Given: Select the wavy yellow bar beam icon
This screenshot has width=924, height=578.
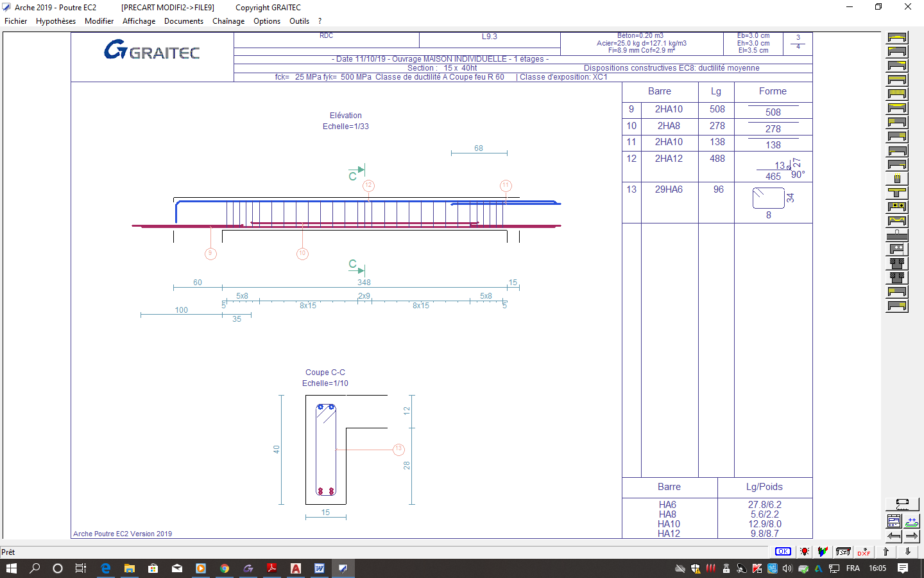Looking at the screenshot, I should (x=897, y=221).
